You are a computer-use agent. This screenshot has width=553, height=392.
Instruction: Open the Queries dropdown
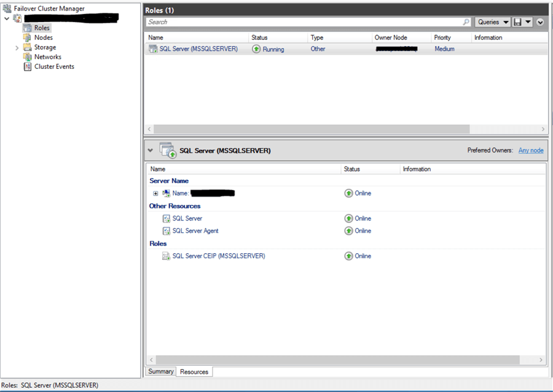pos(493,22)
